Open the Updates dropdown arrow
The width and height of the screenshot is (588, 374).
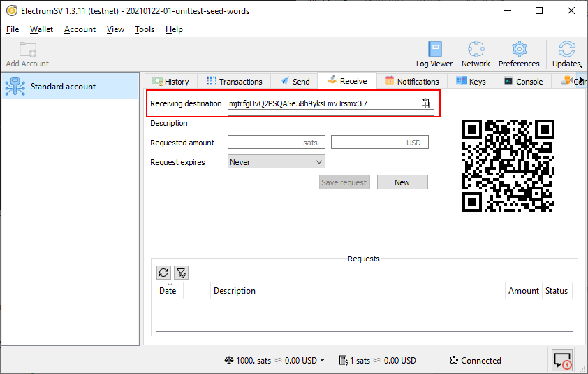tap(581, 66)
